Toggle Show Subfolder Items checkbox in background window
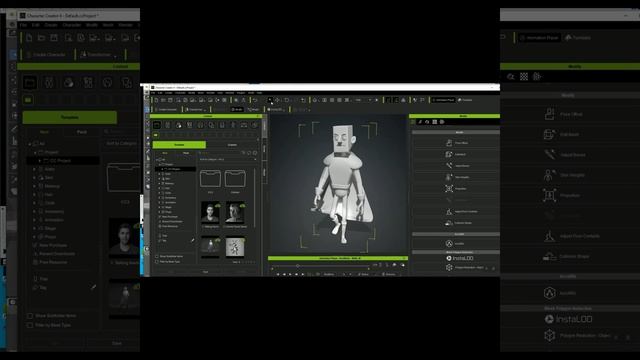Viewport: 640px width, 360px height. [x=30, y=316]
